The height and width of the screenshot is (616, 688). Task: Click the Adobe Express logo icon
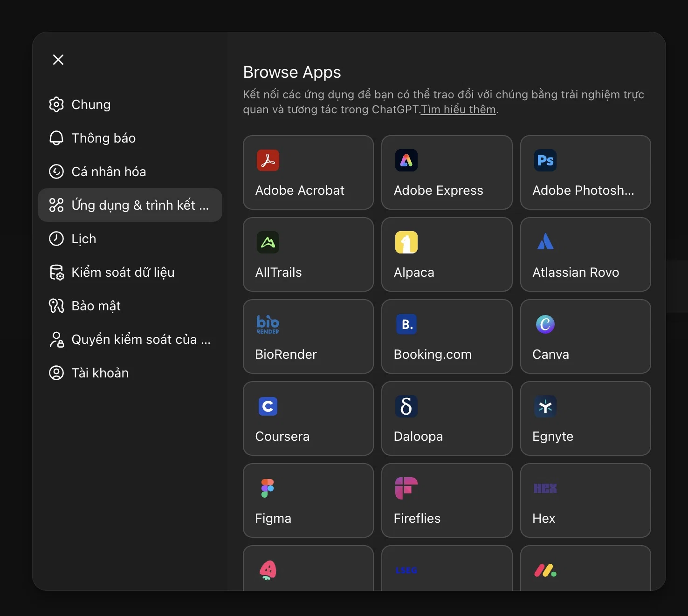tap(406, 160)
